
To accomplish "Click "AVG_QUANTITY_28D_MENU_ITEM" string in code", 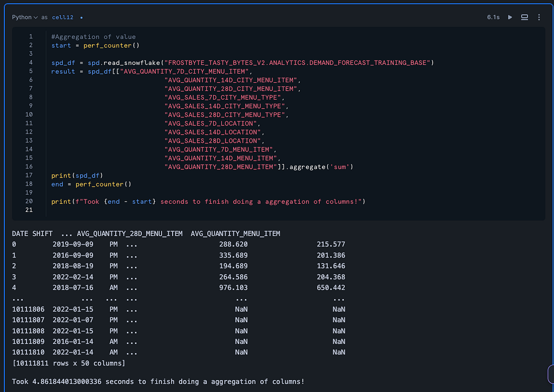I will [221, 167].
